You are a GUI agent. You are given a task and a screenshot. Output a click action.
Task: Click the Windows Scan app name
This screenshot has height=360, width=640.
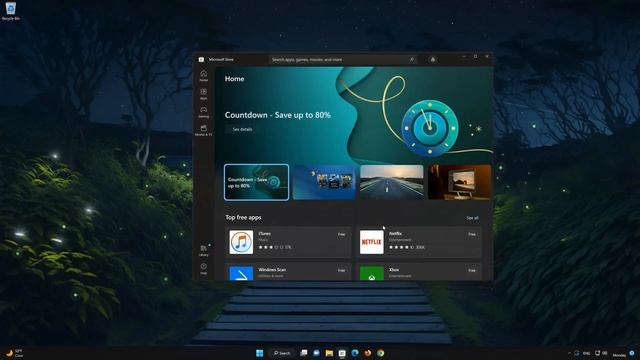pos(272,270)
